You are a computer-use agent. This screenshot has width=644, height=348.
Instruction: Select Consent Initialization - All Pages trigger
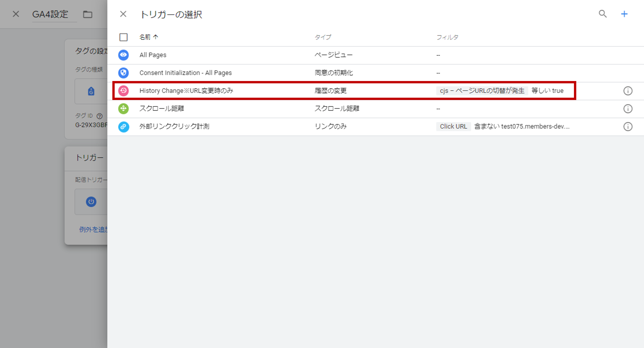pos(186,73)
